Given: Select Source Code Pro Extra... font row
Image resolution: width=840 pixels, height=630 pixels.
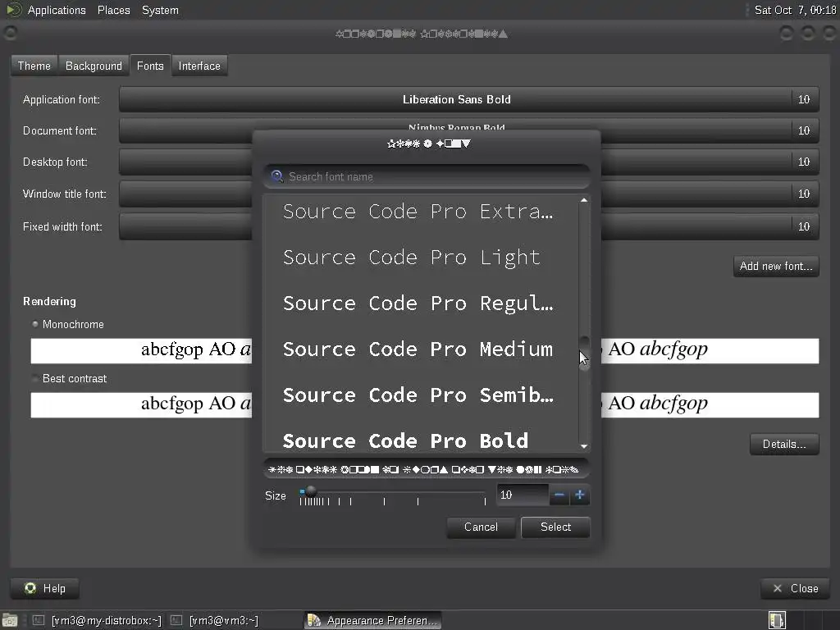Looking at the screenshot, I should (x=421, y=212).
